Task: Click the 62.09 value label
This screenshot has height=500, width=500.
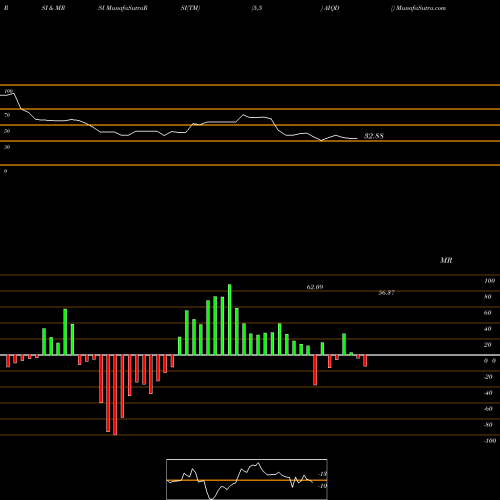Action: point(315,287)
